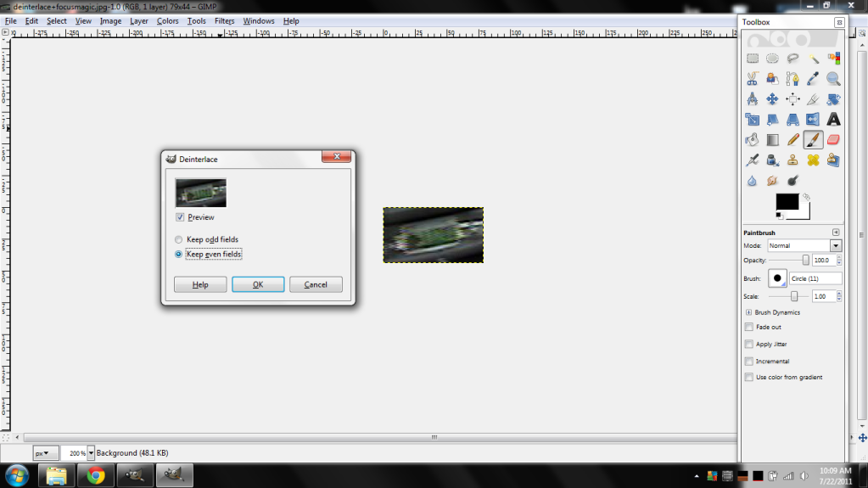Screen dimensions: 868x488
Task: Select the Heal tool bandage icon
Action: tap(813, 160)
